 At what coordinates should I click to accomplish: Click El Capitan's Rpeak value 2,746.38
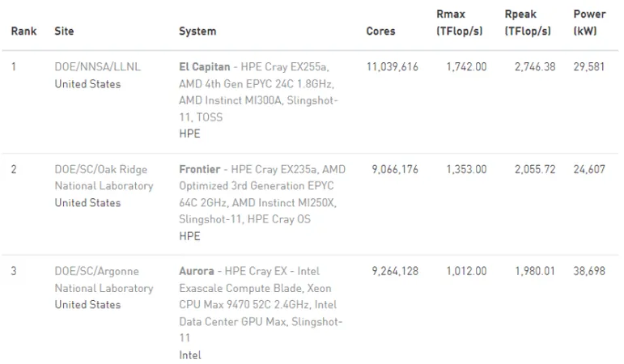(535, 67)
